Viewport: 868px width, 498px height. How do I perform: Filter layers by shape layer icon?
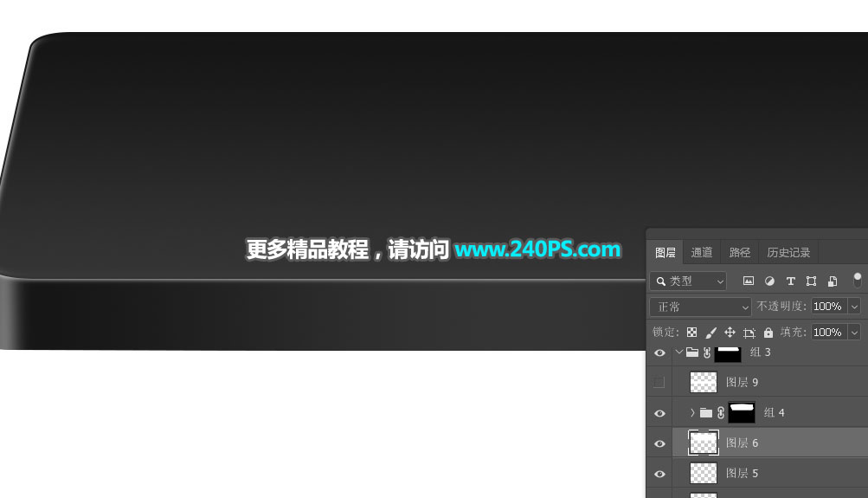(x=811, y=281)
